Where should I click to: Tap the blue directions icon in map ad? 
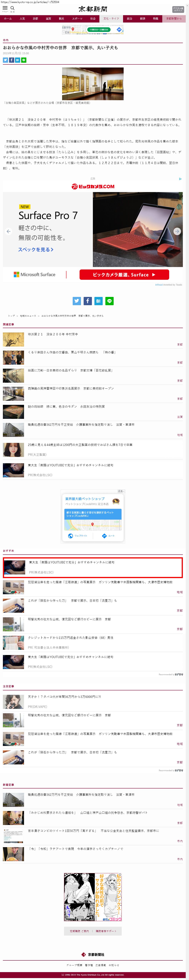click(119, 30)
